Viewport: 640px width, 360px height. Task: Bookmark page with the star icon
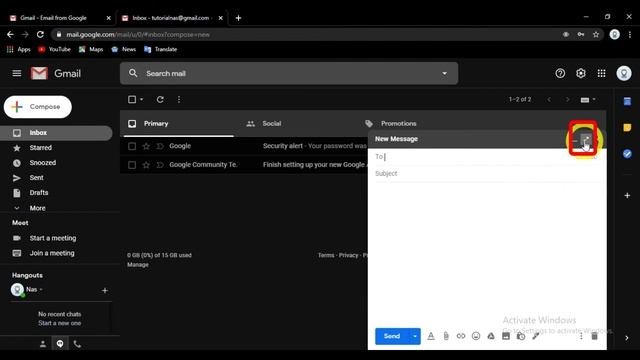[596, 35]
